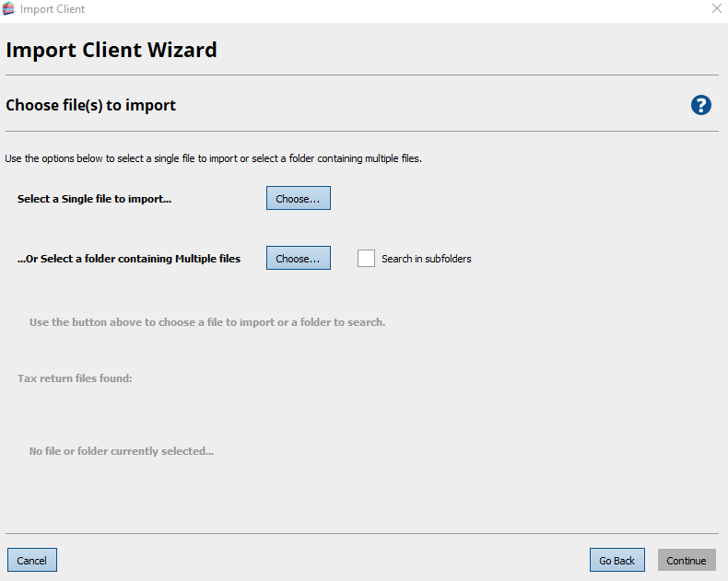Click the 'Use the options below' instruction text

pos(213,158)
